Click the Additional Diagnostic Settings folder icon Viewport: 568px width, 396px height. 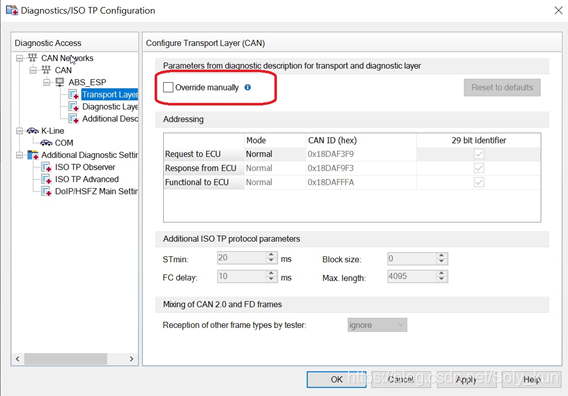click(33, 155)
